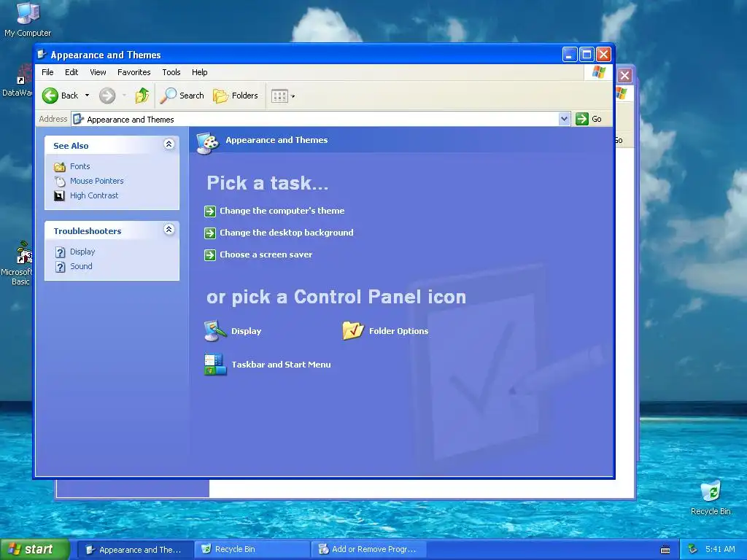Screen dimensions: 747x560
Task: Click the grey Forward arrow icon
Action: [107, 96]
